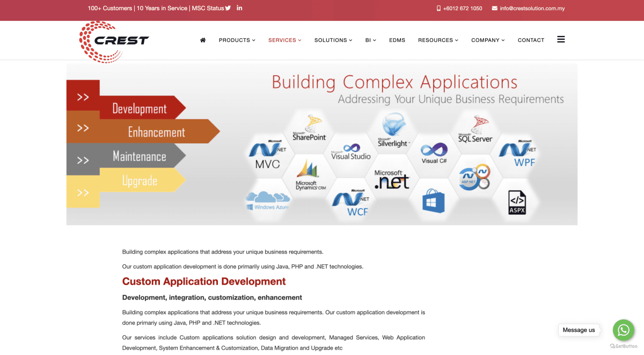
Task: Go to home via the house icon
Action: tap(203, 40)
